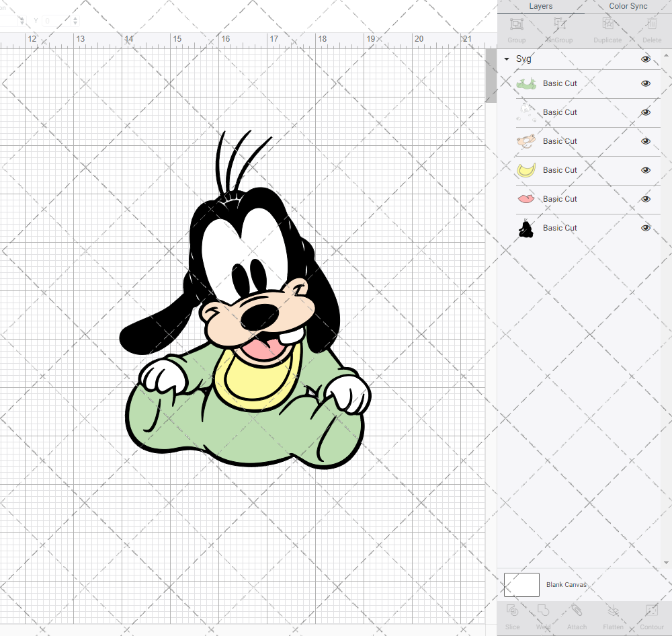Select the black outline layer thumbnail
This screenshot has height=636, width=672.
526,228
